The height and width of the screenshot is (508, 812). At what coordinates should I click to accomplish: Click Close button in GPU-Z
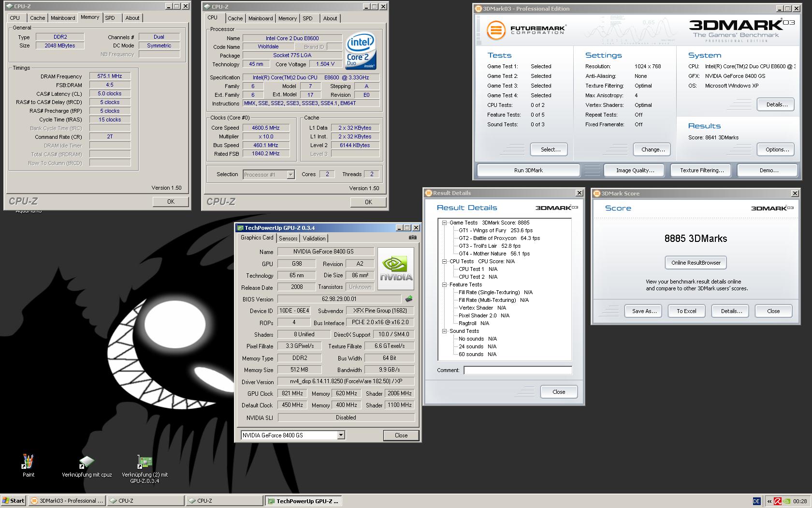click(401, 435)
